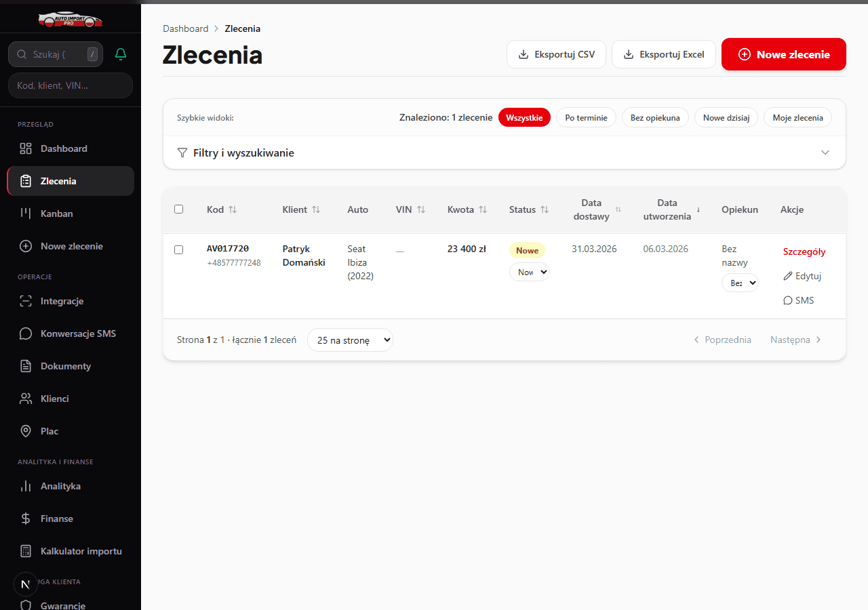The height and width of the screenshot is (610, 868).
Task: Sort by VIN using its arrows icon
Action: 421,209
